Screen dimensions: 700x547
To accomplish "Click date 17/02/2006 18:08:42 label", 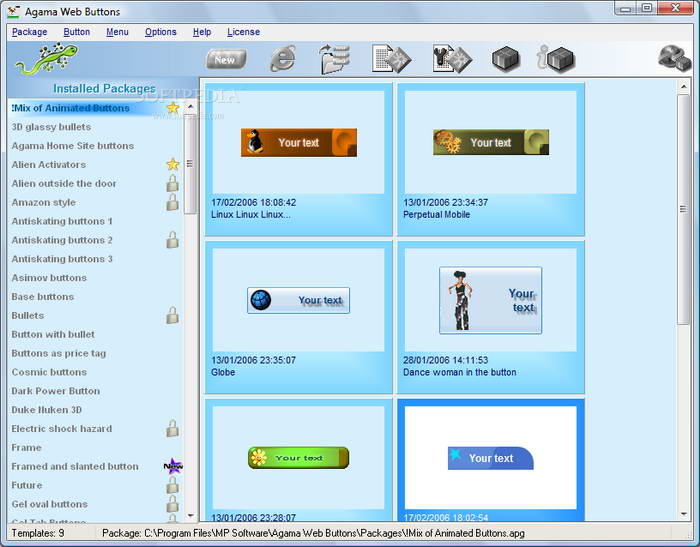I will point(254,202).
